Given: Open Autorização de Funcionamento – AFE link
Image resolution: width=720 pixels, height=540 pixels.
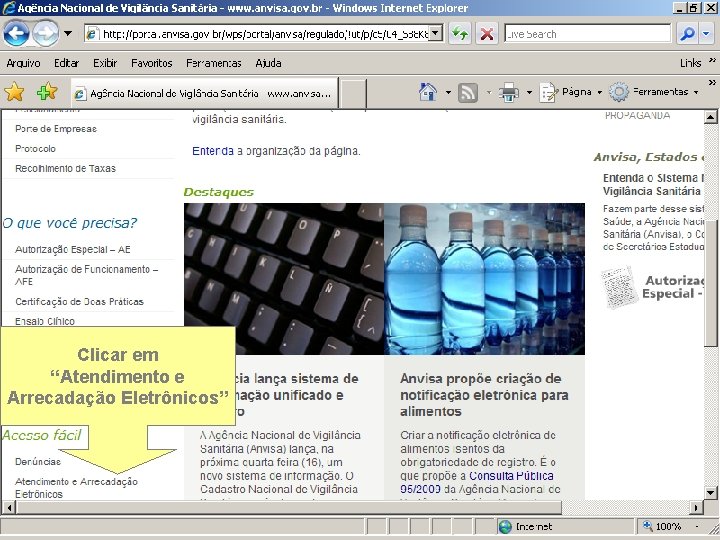Looking at the screenshot, I should point(86,275).
